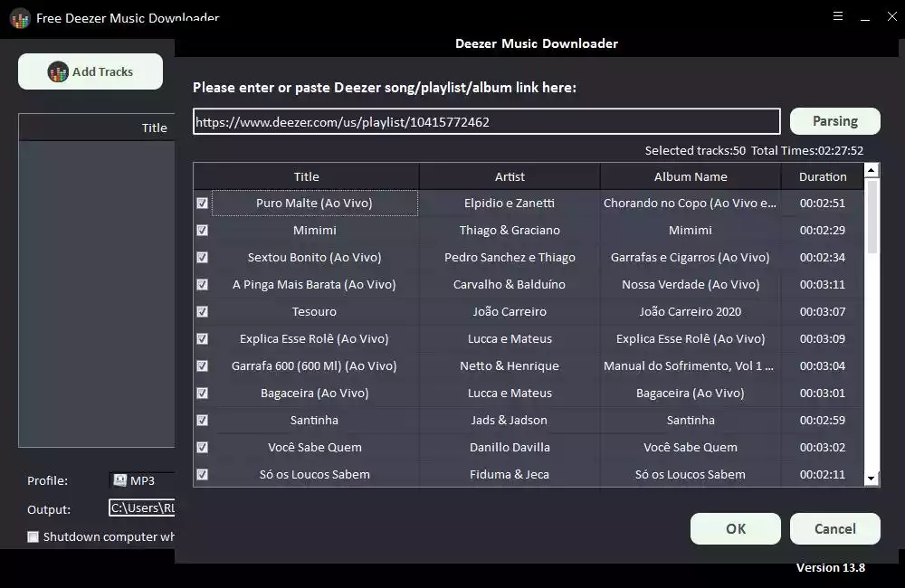Click the Selected tracks:50 status text
The image size is (905, 588).
coord(695,150)
